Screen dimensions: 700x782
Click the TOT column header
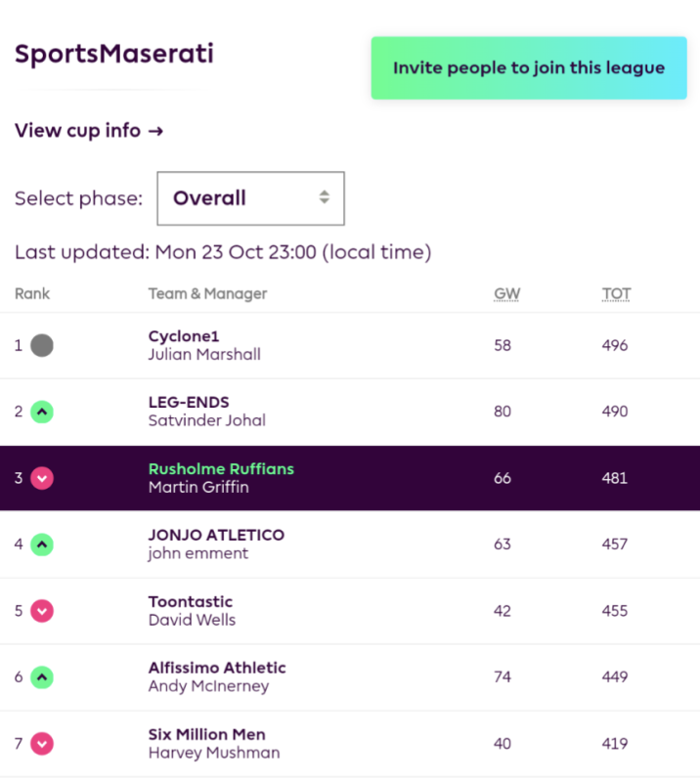point(616,294)
